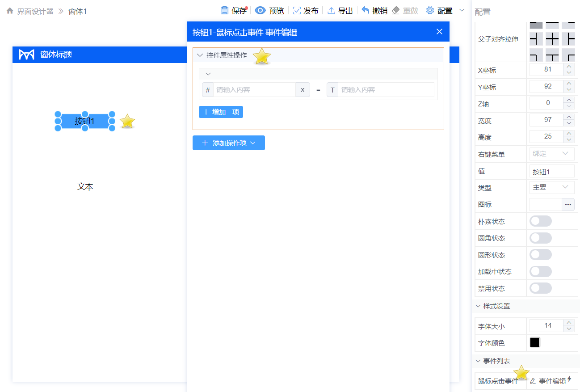Screen dimensions: 580x392
Task: Click 界面设计器 in the breadcrumb
Action: [35, 11]
